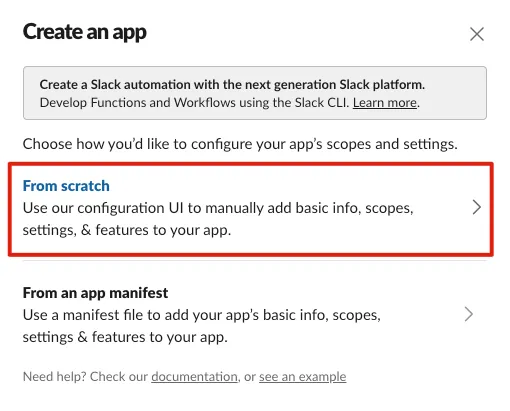Click the Create an app title
Viewport: 510px width, 411px height.
[85, 33]
